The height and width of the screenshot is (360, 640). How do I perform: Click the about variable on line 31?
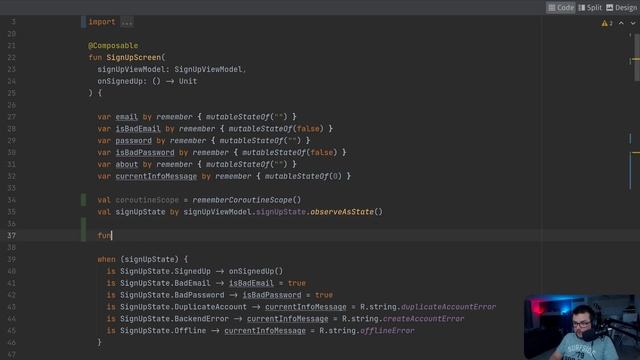point(127,164)
